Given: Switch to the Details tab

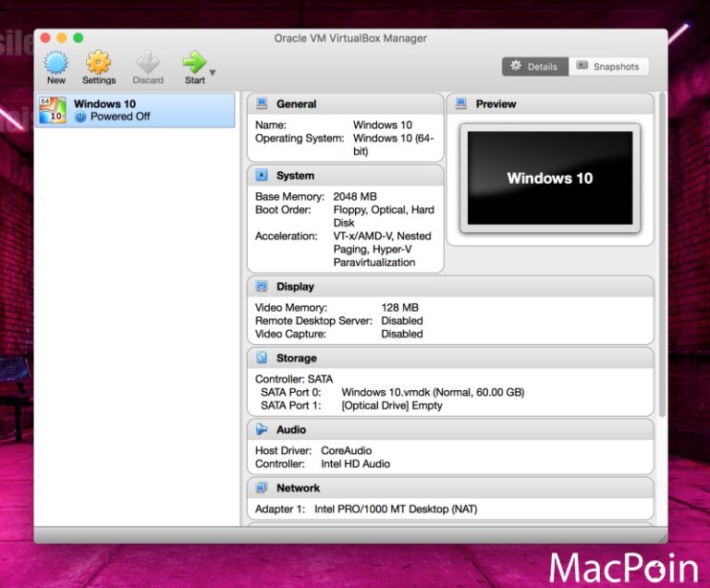Looking at the screenshot, I should pos(535,67).
